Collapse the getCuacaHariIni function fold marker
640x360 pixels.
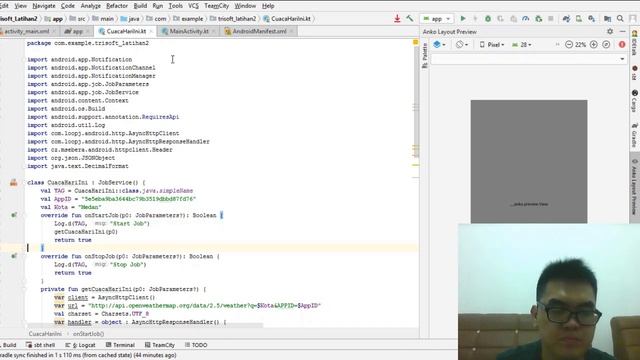24,289
